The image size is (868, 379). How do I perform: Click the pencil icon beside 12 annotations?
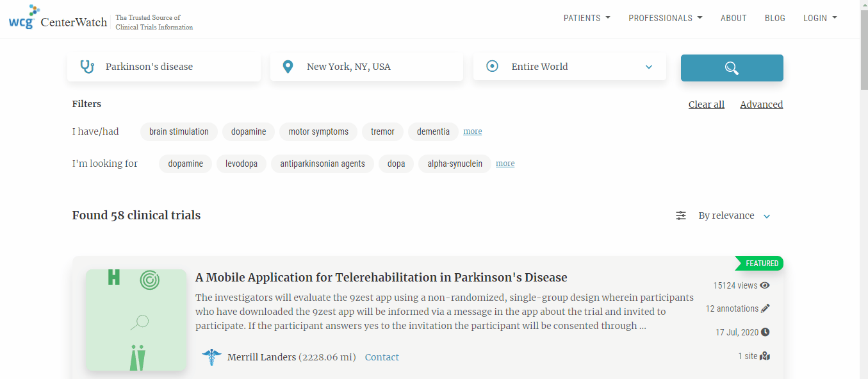coord(765,308)
